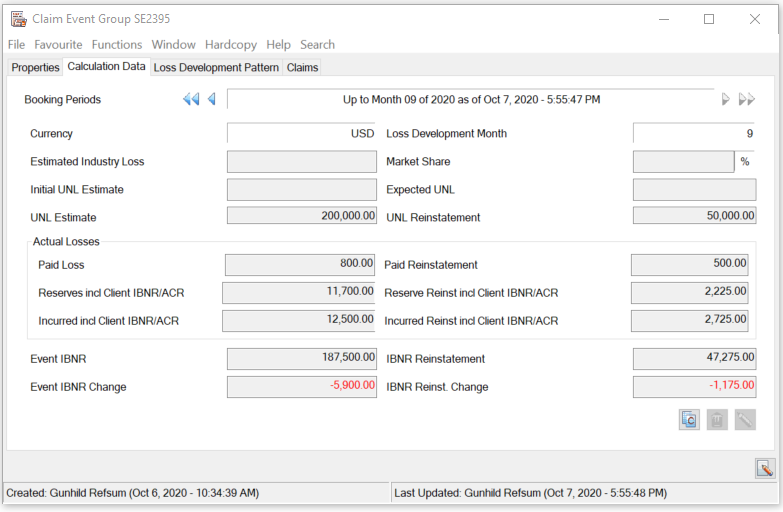Screen dimensions: 783x512
Task: Click the greyed-out pencil edit icon
Action: [x=745, y=420]
